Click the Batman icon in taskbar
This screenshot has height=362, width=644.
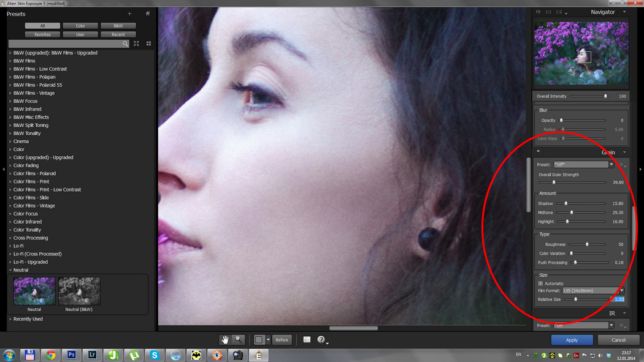[x=196, y=355]
